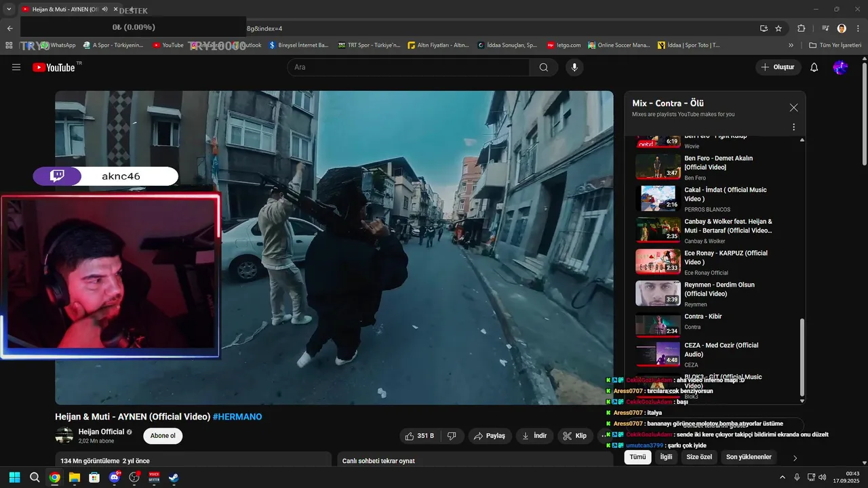The width and height of the screenshot is (868, 488).
Task: Create a clip with the Klip button
Action: click(x=575, y=436)
